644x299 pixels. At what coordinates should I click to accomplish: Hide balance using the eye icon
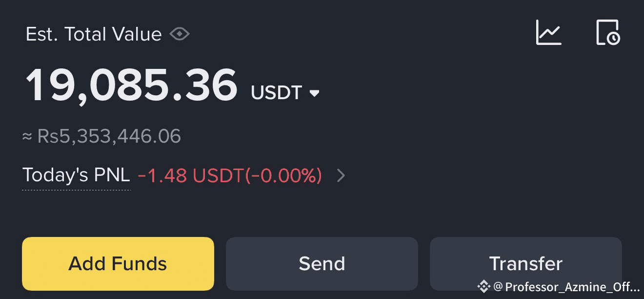(179, 34)
